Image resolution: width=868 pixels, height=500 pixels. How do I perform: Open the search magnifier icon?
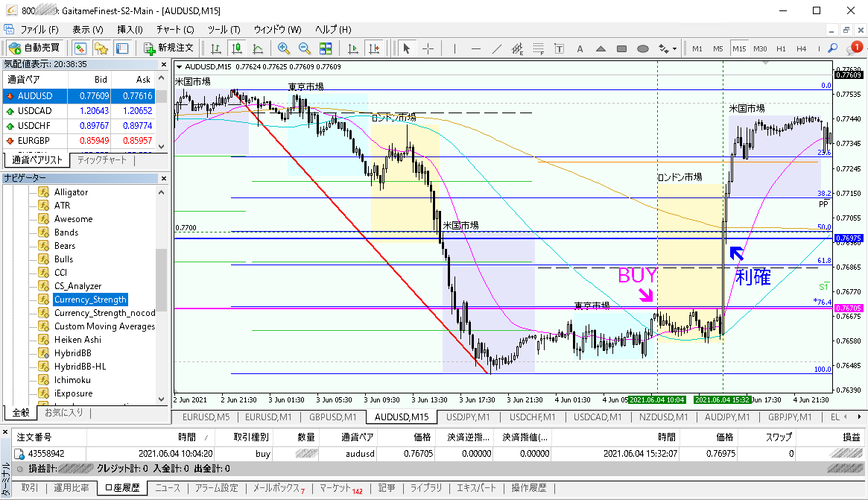pyautogui.click(x=832, y=48)
